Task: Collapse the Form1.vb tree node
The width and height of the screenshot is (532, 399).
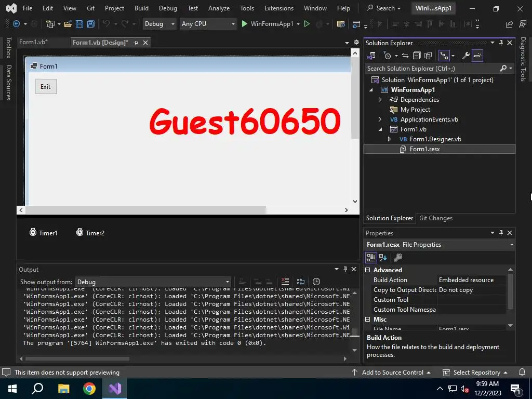Action: point(380,129)
